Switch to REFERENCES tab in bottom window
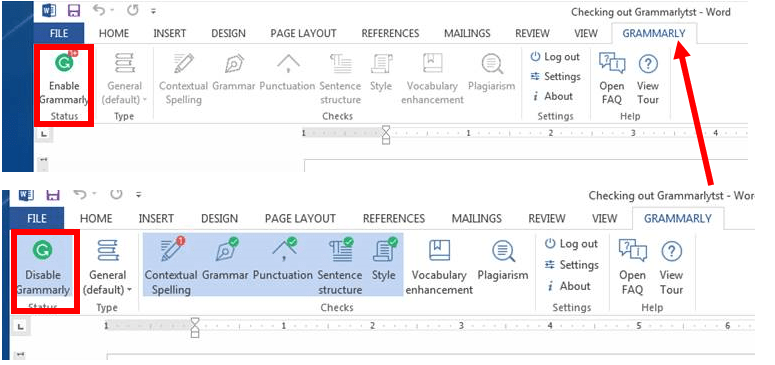The height and width of the screenshot is (365, 775). (394, 218)
